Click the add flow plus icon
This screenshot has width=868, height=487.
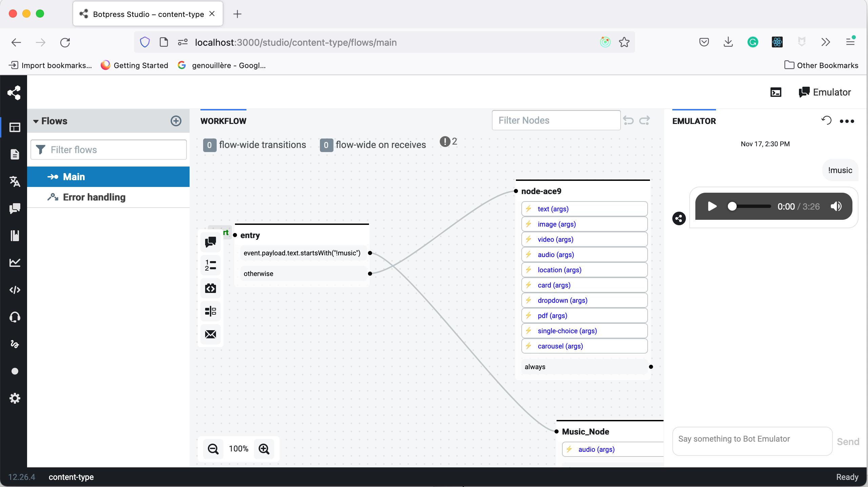pos(176,121)
